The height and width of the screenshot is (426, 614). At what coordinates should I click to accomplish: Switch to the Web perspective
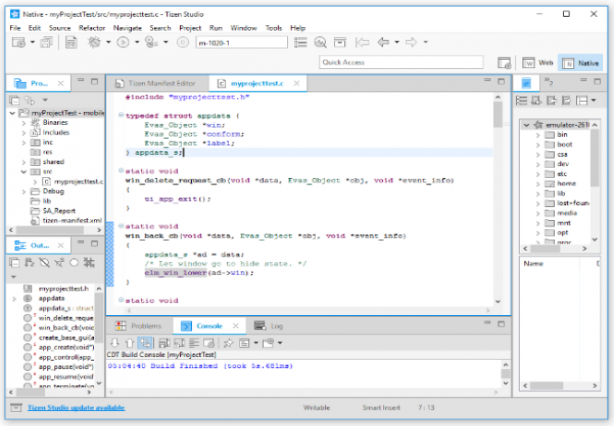pyautogui.click(x=539, y=62)
